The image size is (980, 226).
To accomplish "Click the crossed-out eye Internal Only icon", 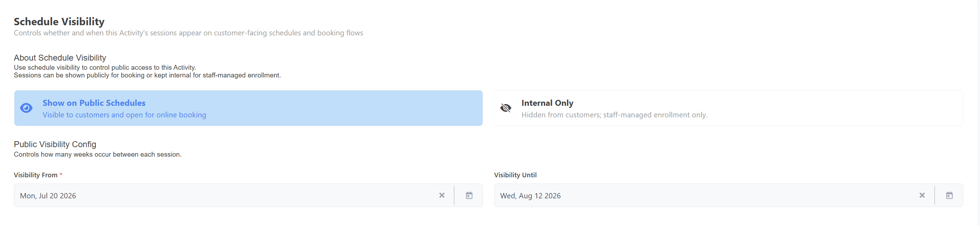I will [506, 108].
